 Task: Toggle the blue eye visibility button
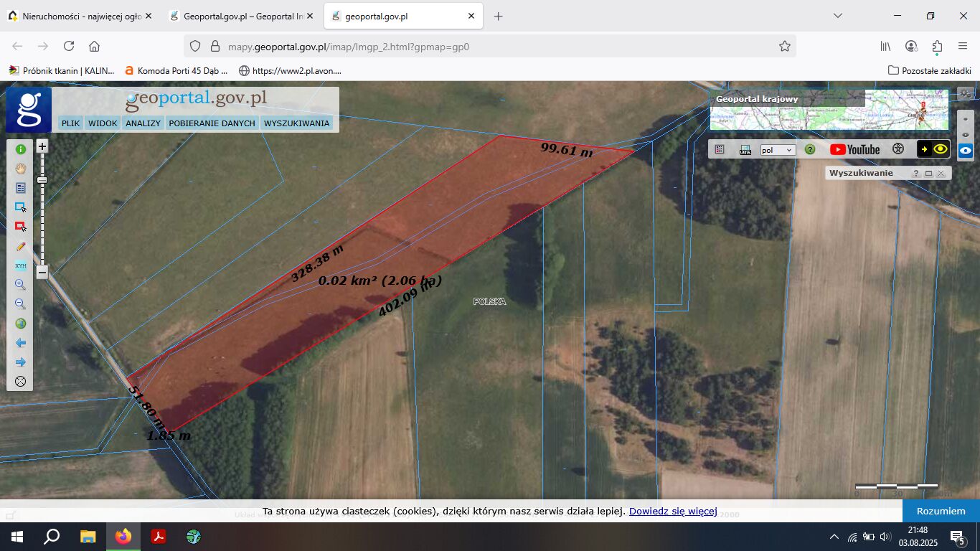tap(966, 151)
